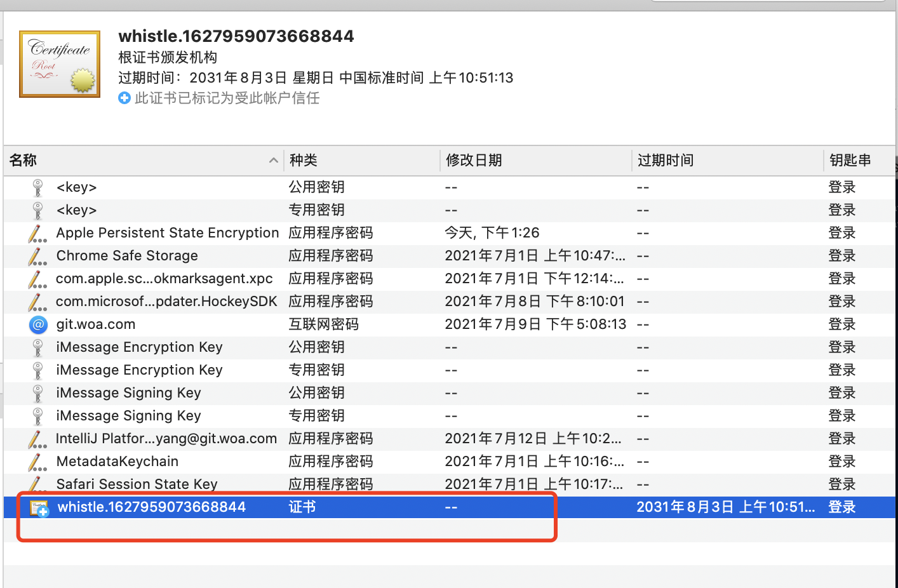Click the expiry 2031年8月3日 上午10:51 cell

pos(726,507)
